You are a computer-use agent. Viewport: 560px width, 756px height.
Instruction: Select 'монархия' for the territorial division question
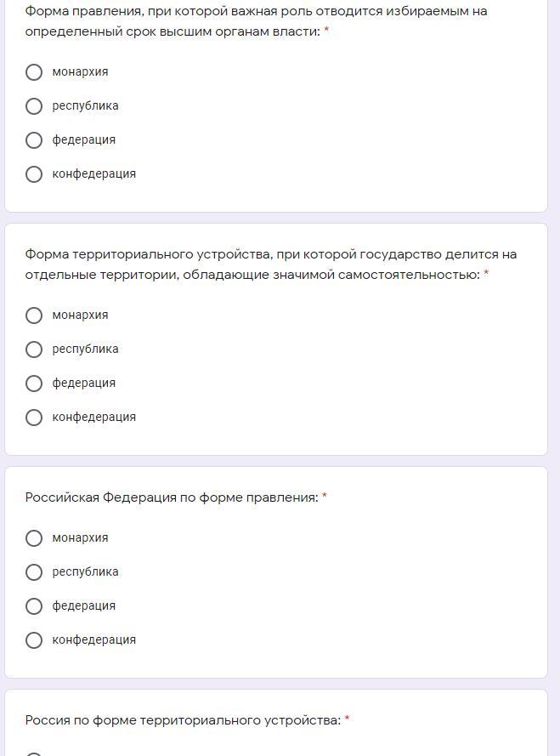[x=34, y=315]
